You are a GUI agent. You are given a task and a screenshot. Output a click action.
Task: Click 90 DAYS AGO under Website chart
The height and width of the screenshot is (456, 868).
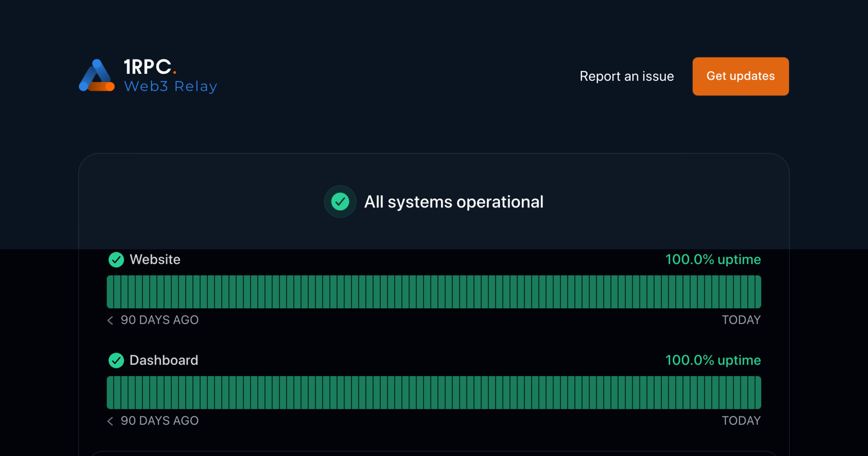pyautogui.click(x=159, y=320)
